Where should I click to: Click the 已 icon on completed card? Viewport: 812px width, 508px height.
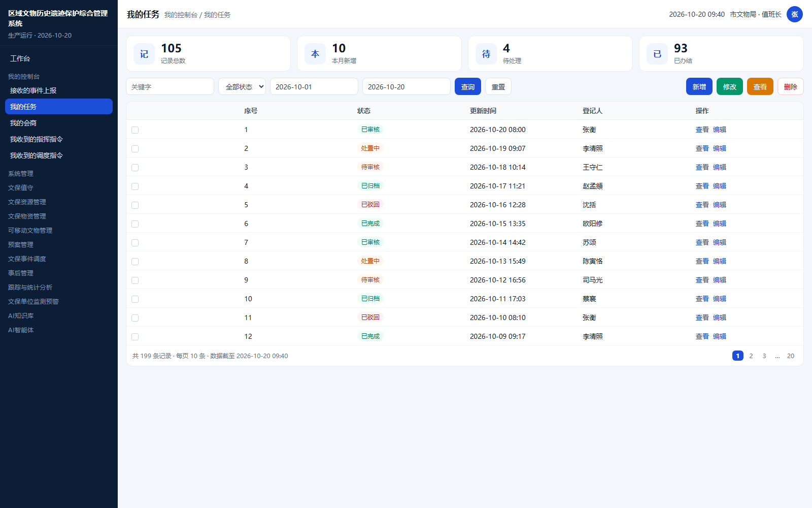coord(657,54)
